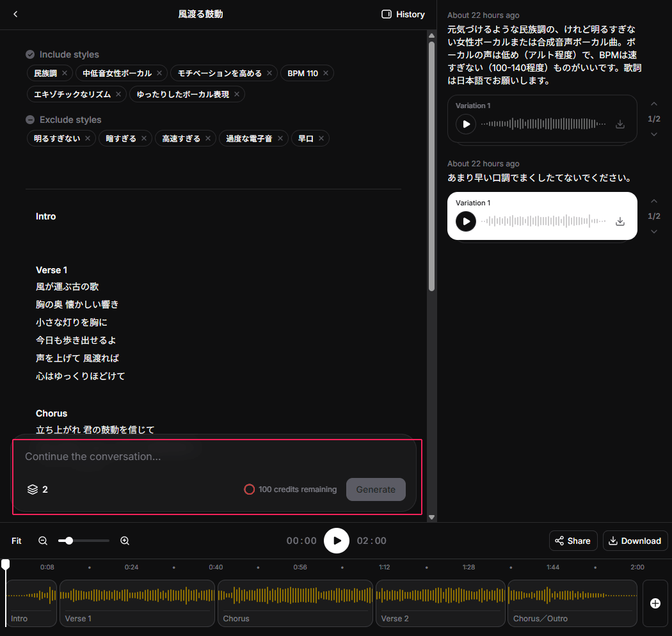Zoom out the timeline
Viewport: 672px width, 636px height.
(x=43, y=541)
